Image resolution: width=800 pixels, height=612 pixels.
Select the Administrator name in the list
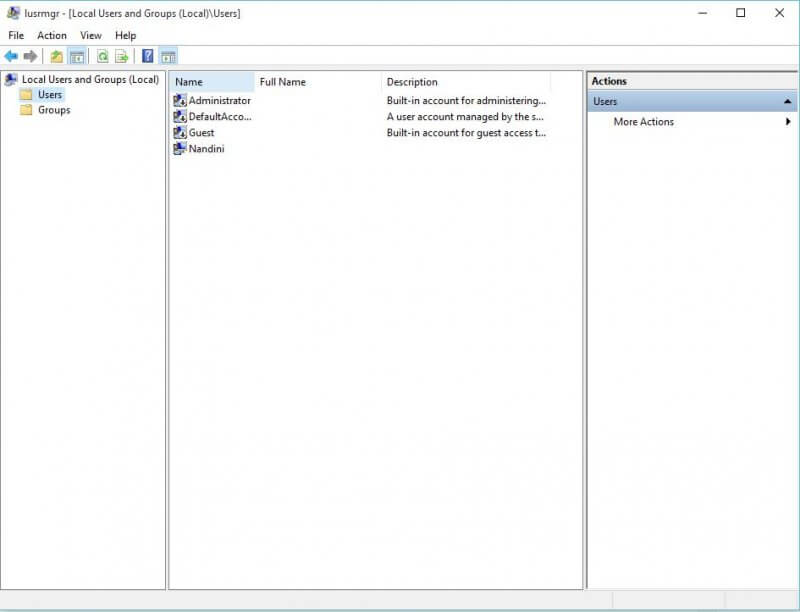coord(220,100)
